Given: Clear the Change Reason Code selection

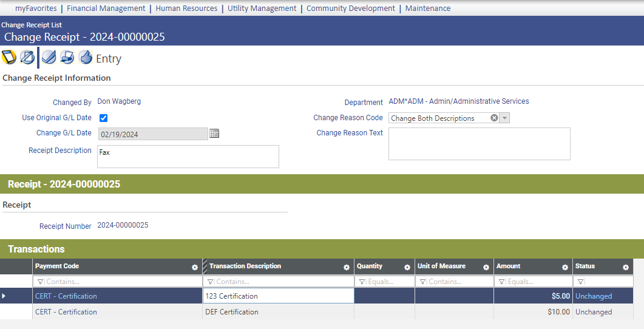Looking at the screenshot, I should pos(494,118).
